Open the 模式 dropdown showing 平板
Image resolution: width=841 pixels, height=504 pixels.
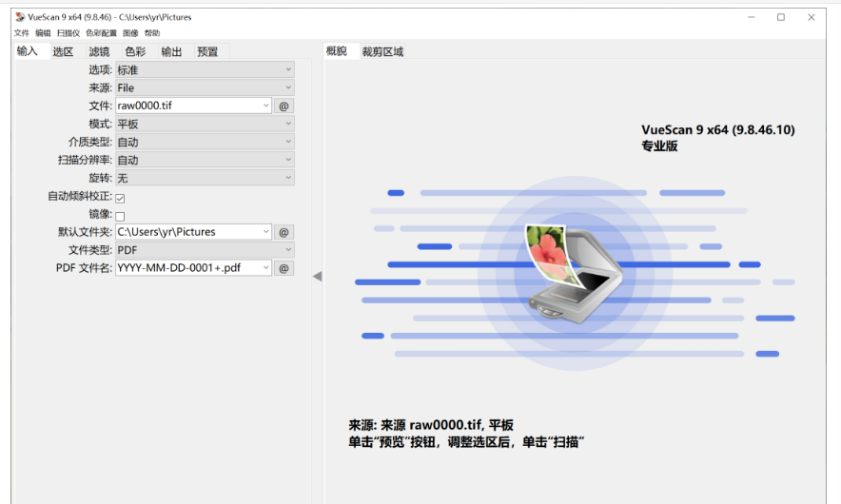coord(205,124)
